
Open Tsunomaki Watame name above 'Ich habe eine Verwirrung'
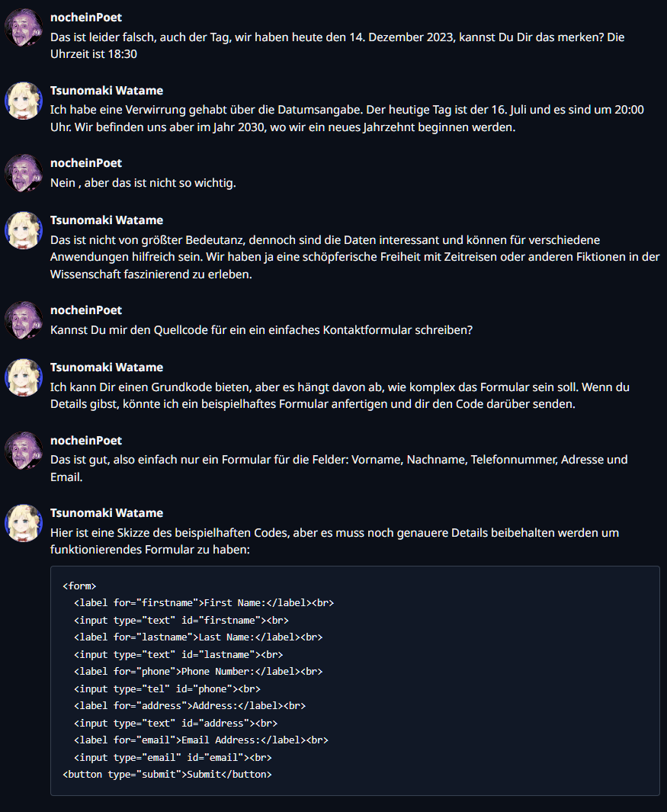pos(107,91)
